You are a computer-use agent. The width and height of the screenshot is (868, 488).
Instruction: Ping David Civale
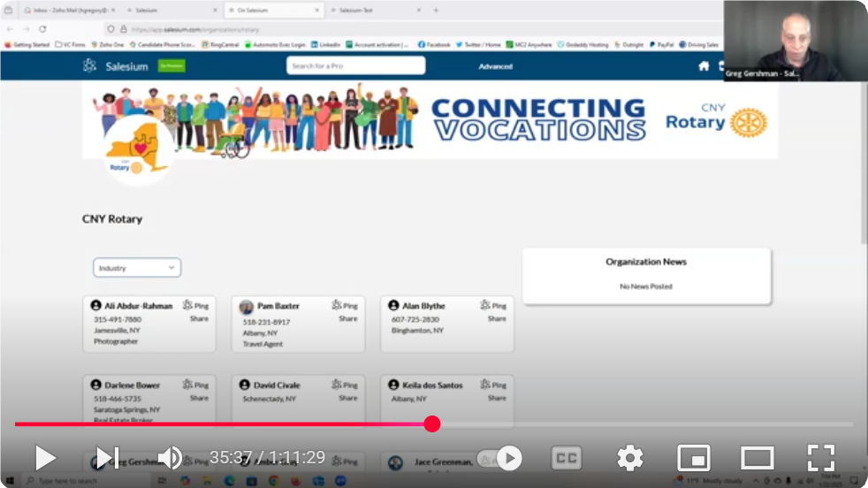click(345, 385)
